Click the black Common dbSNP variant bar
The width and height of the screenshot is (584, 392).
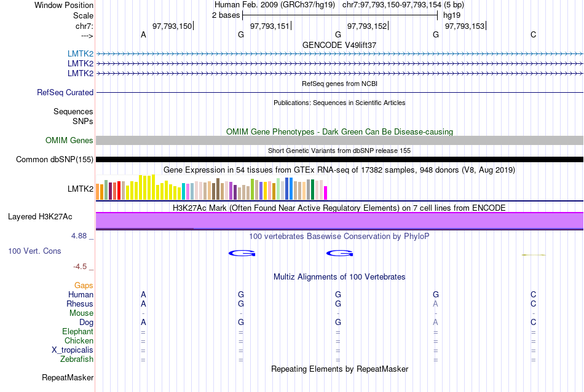click(339, 159)
